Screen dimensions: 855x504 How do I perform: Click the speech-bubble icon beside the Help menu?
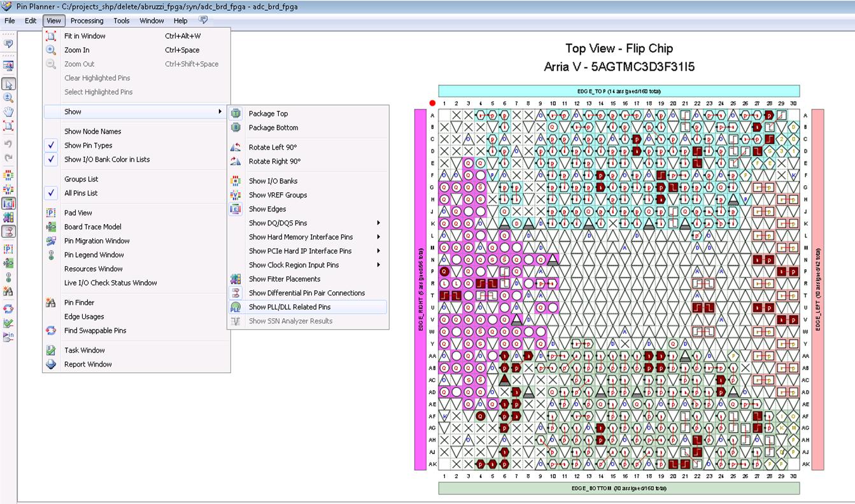203,20
